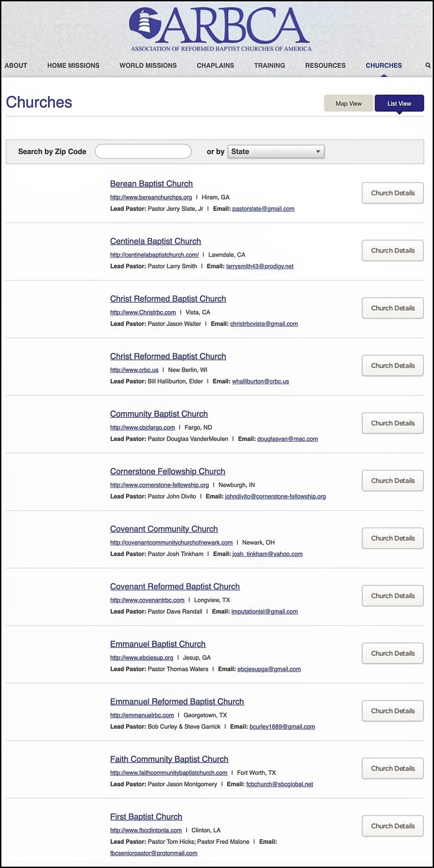This screenshot has height=868, width=434.
Task: Click Church Details for First Baptist Church
Action: click(392, 826)
